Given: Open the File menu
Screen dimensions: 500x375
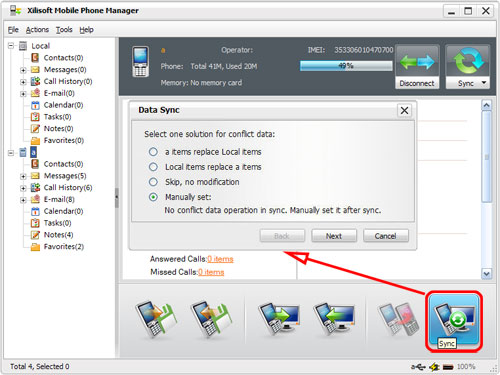Looking at the screenshot, I should pyautogui.click(x=13, y=30).
